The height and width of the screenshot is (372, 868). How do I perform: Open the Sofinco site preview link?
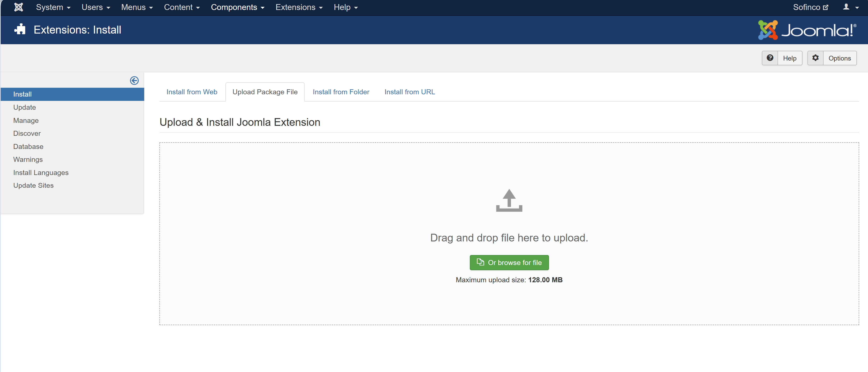click(810, 7)
